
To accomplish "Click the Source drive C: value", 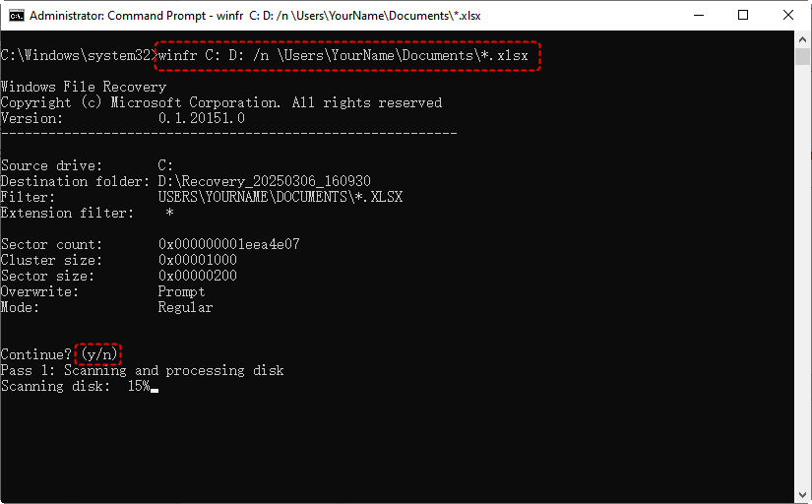I will click(x=165, y=165).
